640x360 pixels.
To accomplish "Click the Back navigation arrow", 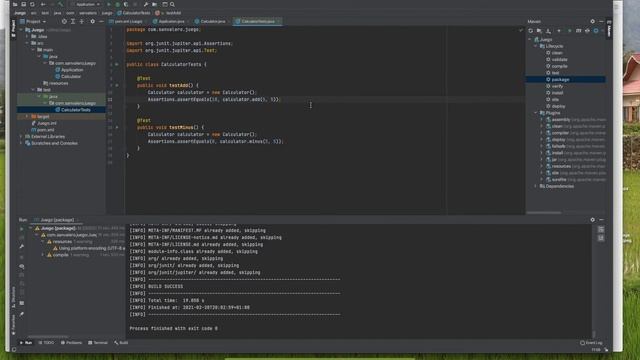I will [43, 4].
